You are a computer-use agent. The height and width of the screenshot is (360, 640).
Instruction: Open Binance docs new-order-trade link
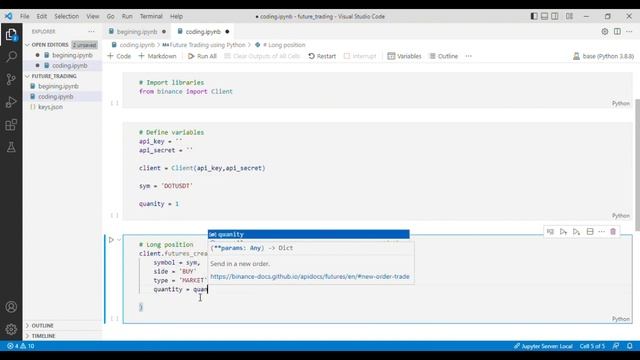click(310, 276)
